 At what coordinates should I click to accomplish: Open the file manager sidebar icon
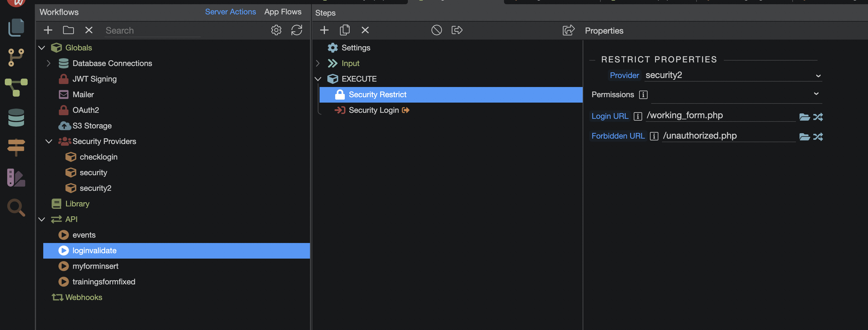pos(16,27)
